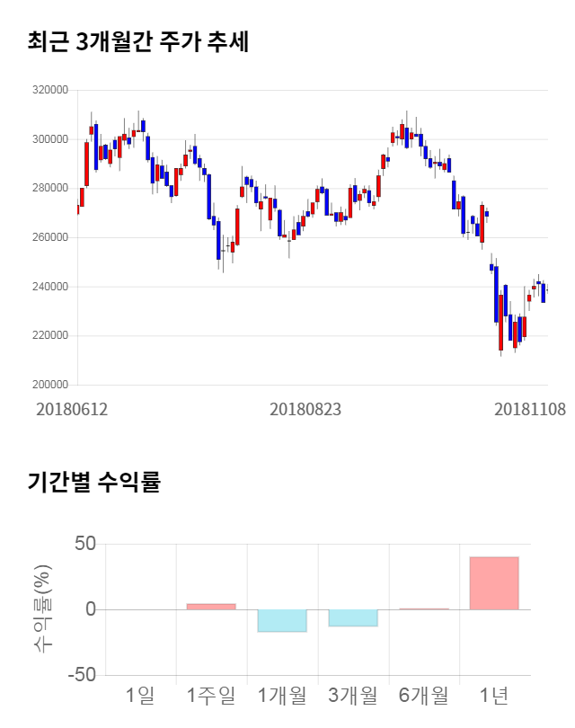Click the '기간별 수익률' section heading

tap(93, 482)
